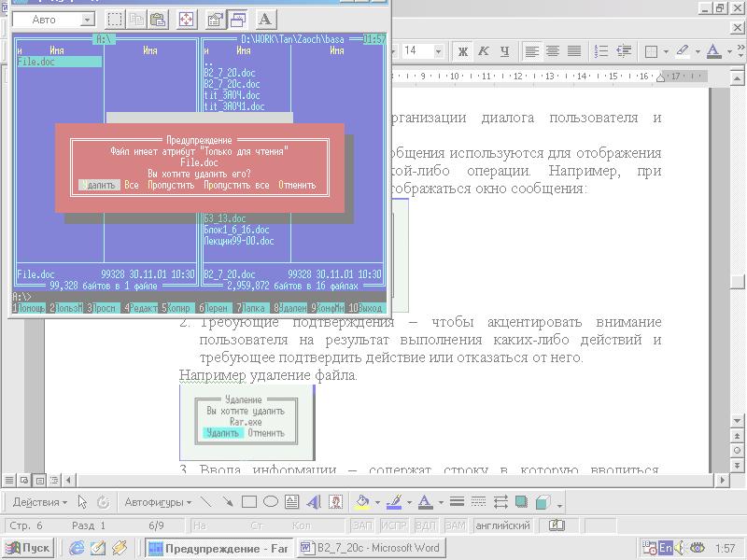Screen dimensions: 747x560
Task: Insert clip art from drawing toolbar
Action: pos(335,501)
